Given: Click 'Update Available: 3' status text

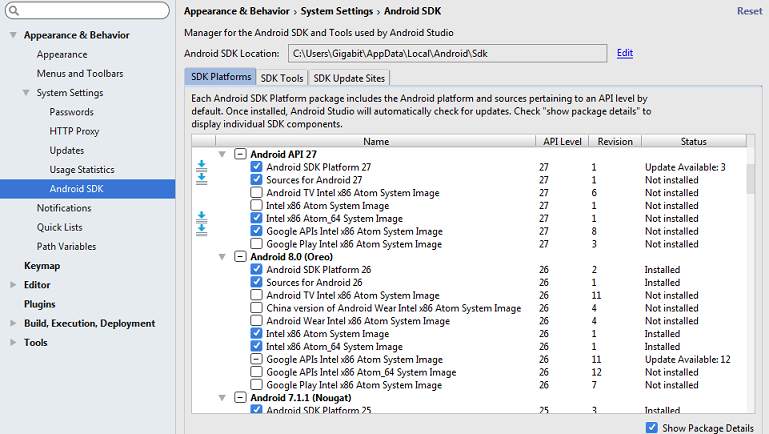Looking at the screenshot, I should click(685, 167).
